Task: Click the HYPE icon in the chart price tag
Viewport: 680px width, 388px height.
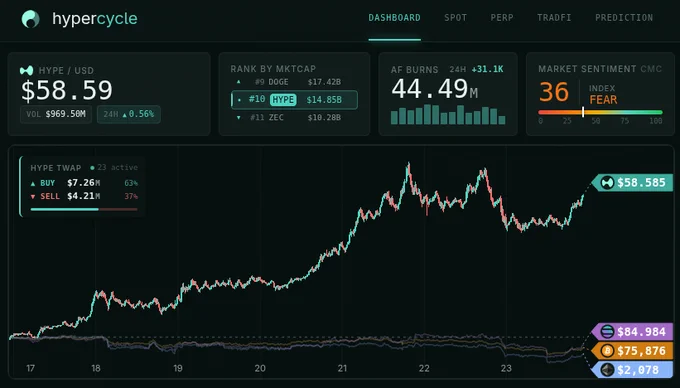Action: click(607, 183)
